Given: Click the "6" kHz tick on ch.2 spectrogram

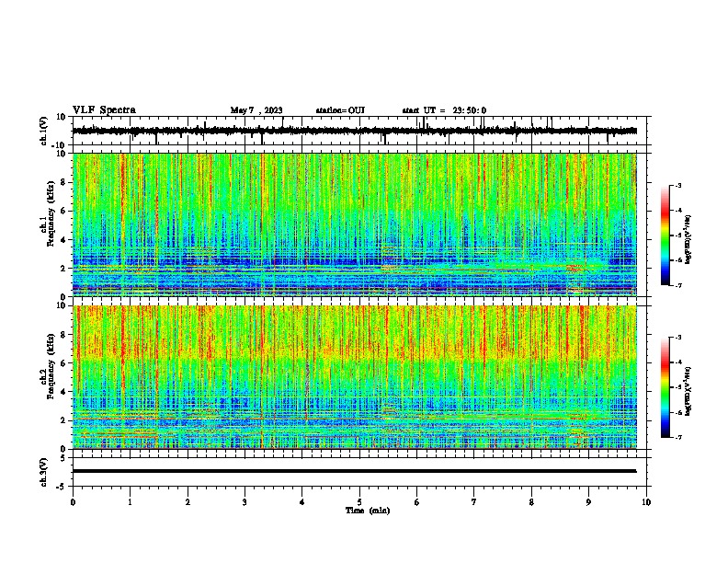Looking at the screenshot, I should (63, 363).
